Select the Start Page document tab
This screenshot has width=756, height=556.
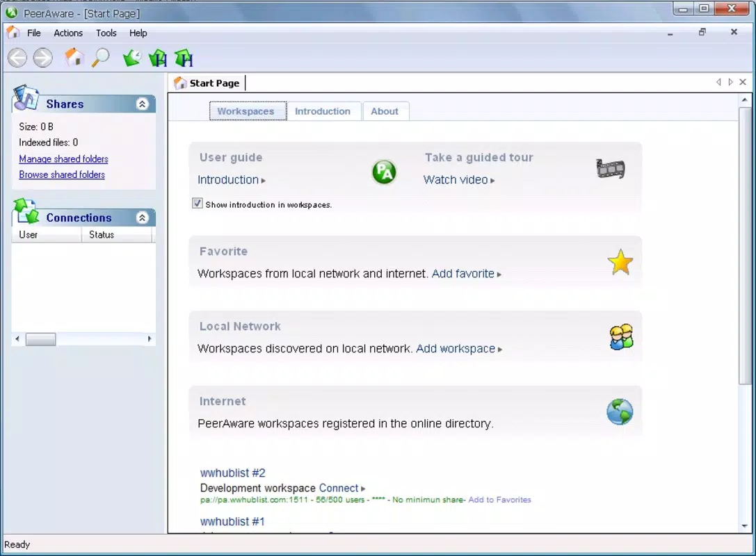pyautogui.click(x=208, y=83)
